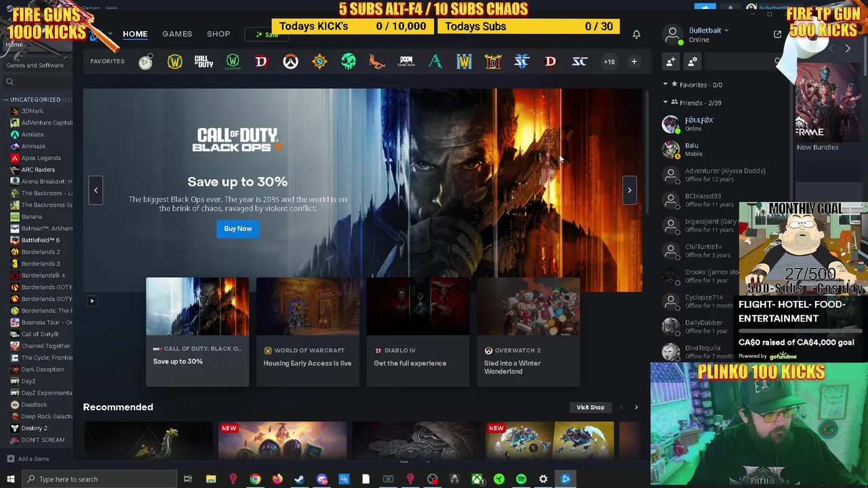Select DivaTequila in friends list
868x488 pixels.
point(698,352)
